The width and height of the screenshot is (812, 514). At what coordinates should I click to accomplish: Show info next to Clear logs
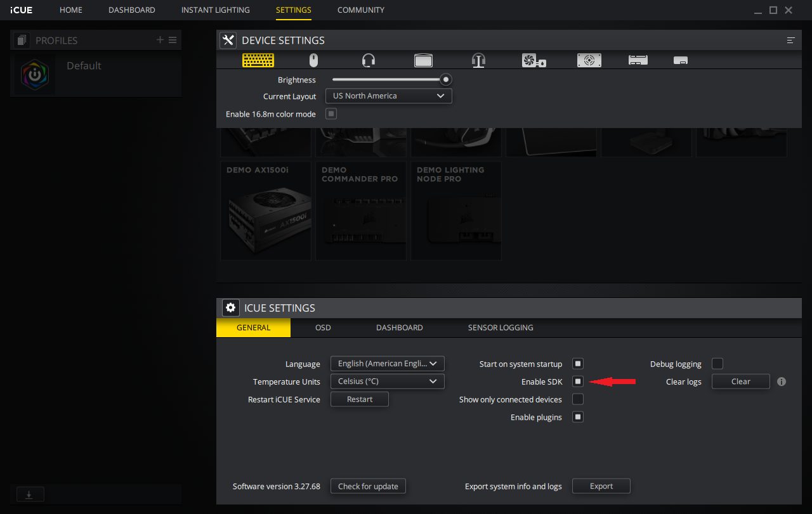pyautogui.click(x=782, y=382)
